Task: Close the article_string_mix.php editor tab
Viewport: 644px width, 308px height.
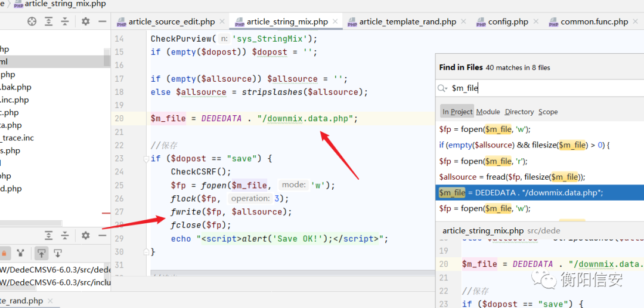Action: click(x=335, y=21)
